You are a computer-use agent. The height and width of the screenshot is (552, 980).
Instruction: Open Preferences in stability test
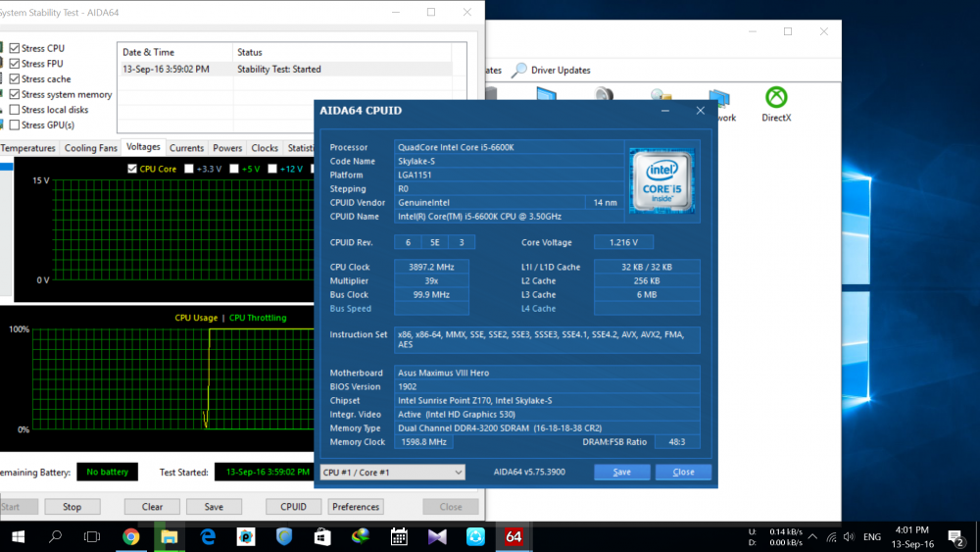click(356, 507)
